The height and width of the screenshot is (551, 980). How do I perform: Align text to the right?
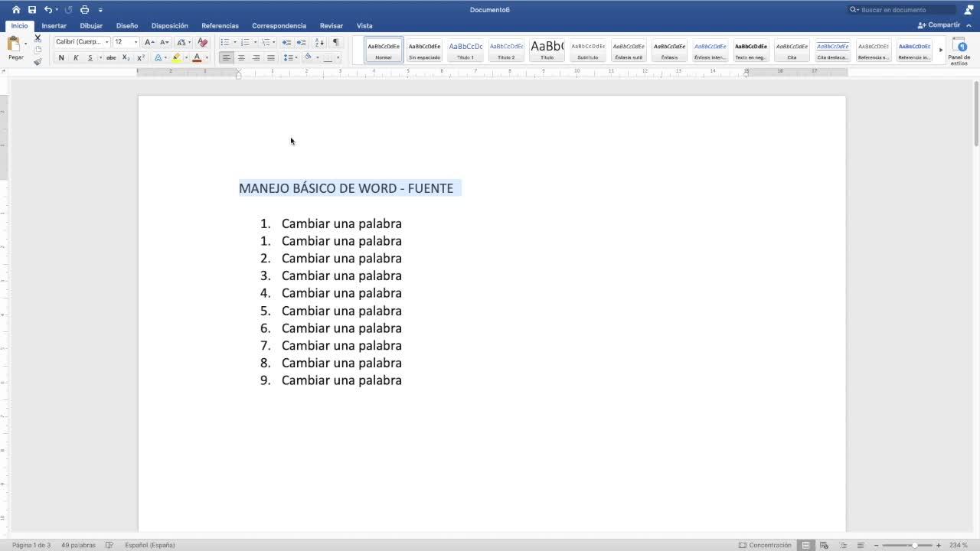coord(256,58)
